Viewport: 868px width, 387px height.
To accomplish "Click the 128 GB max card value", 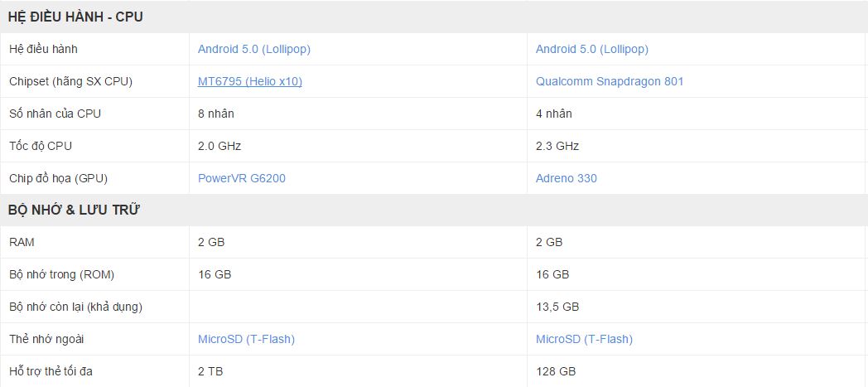I will [555, 371].
